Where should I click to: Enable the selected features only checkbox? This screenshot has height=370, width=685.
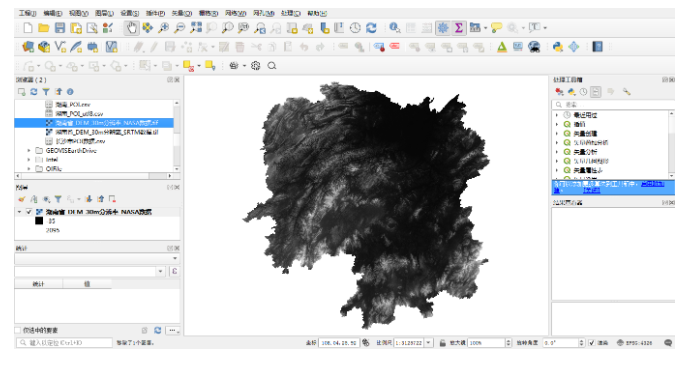point(18,330)
